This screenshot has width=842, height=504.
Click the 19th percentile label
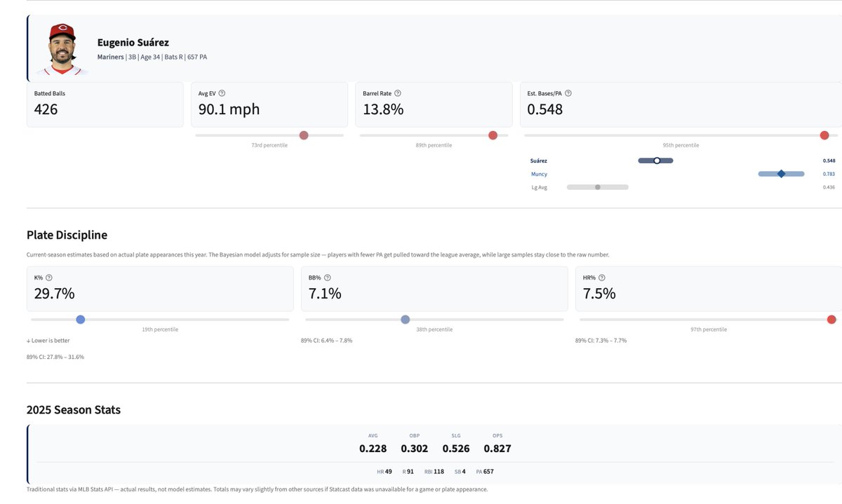[160, 329]
